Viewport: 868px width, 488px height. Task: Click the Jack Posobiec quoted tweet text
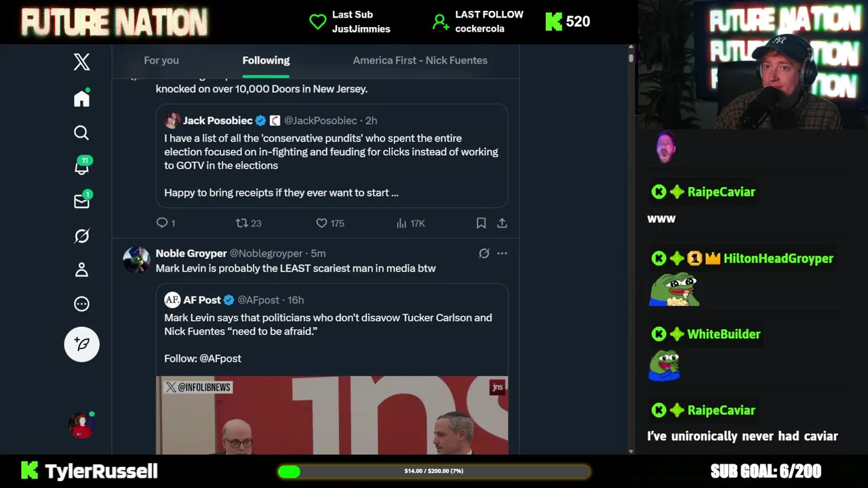click(332, 165)
